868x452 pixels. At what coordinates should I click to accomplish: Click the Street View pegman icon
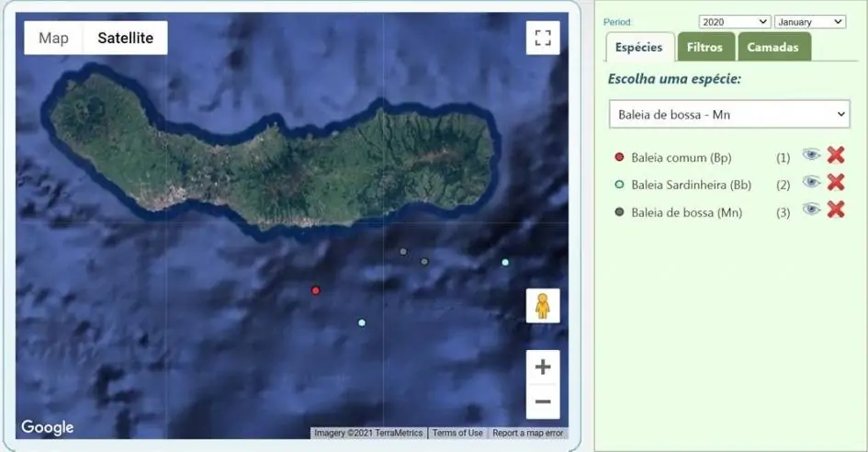coord(543,305)
